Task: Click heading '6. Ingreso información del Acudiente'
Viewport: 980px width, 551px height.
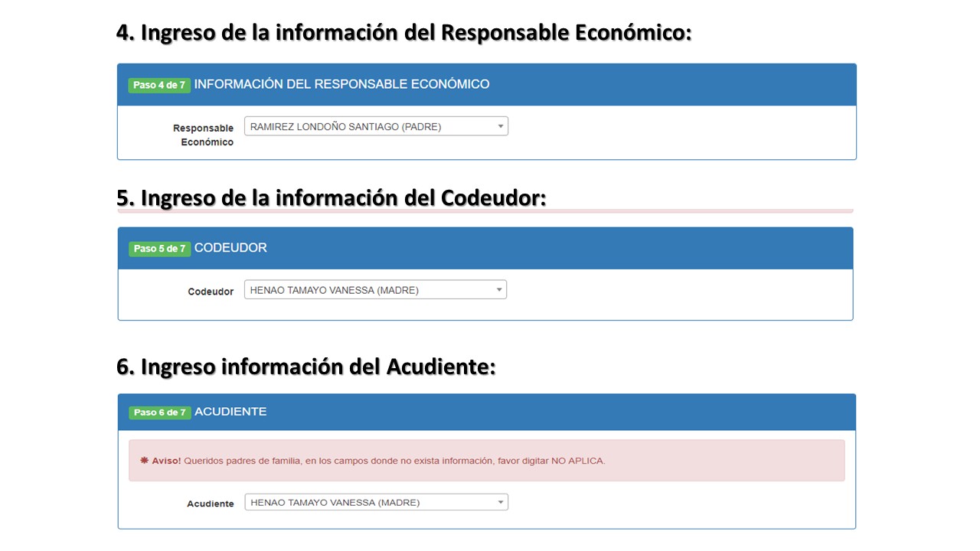Action: tap(305, 367)
